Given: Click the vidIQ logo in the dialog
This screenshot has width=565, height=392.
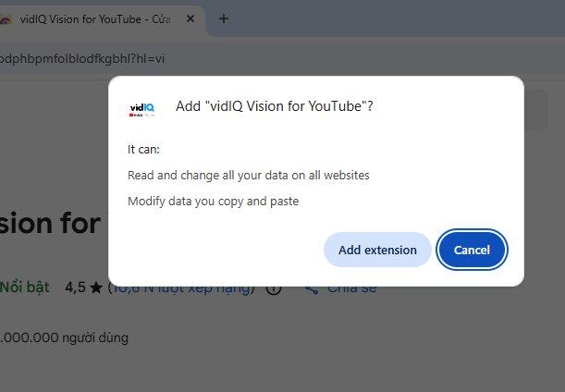Looking at the screenshot, I should pos(142,107).
